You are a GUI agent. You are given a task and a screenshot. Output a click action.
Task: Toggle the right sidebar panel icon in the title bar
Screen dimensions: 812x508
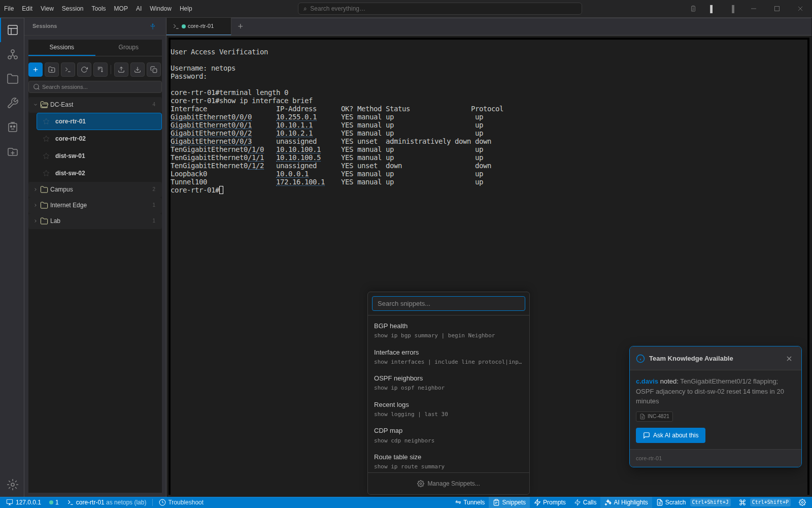[x=733, y=9]
